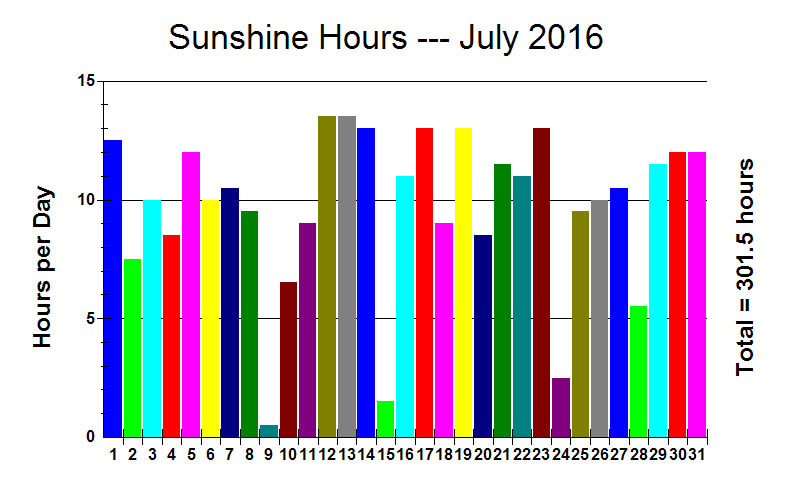Click x-axis day label '17'

[x=425, y=455]
